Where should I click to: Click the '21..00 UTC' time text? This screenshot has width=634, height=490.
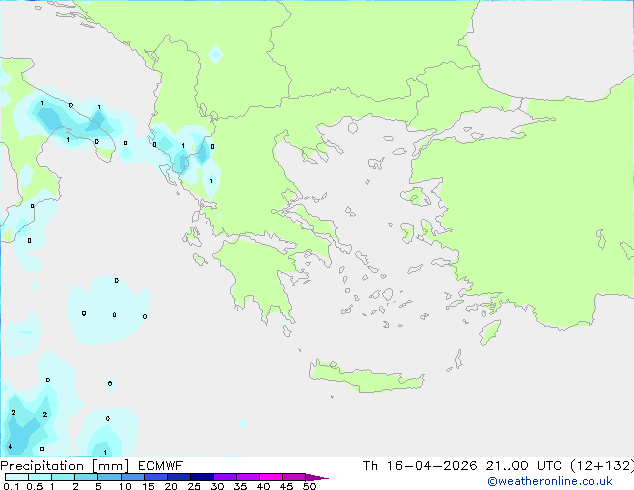pos(524,466)
